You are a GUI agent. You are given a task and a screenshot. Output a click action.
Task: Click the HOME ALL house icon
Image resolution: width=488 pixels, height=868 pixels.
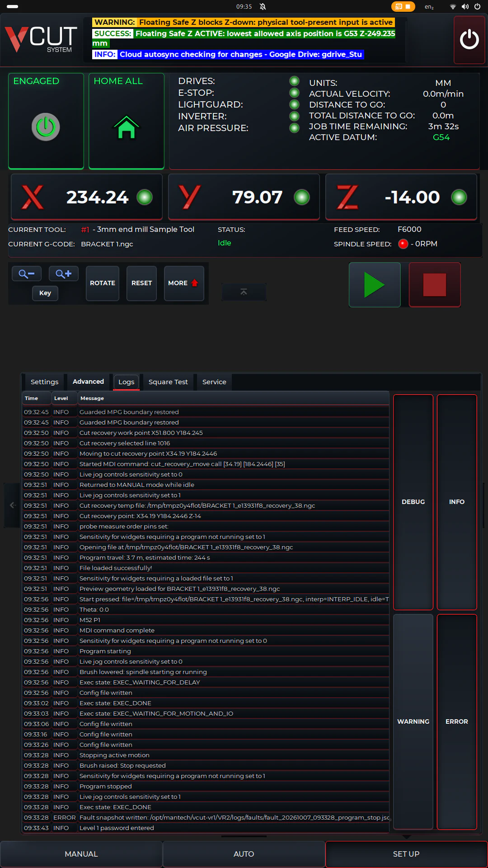point(126,127)
